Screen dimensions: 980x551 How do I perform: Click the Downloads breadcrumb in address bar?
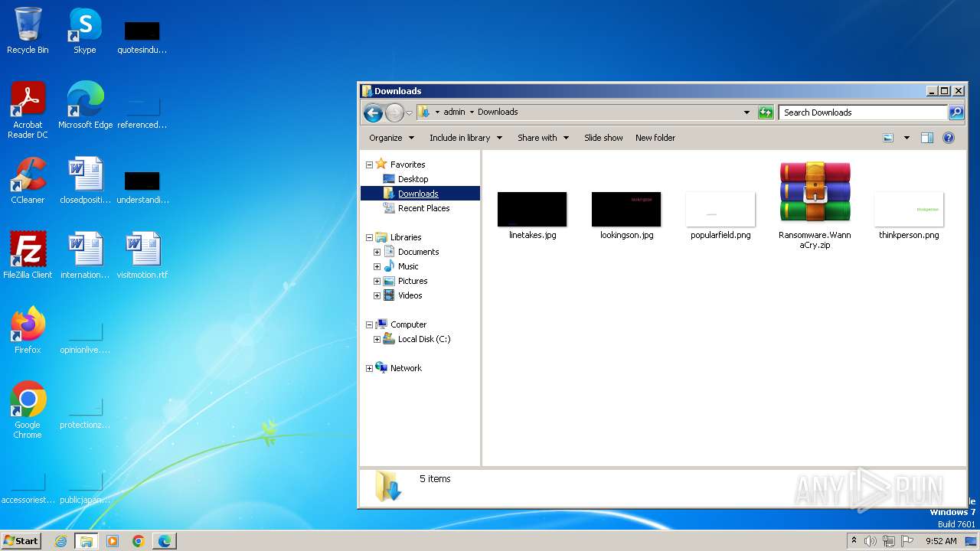498,112
